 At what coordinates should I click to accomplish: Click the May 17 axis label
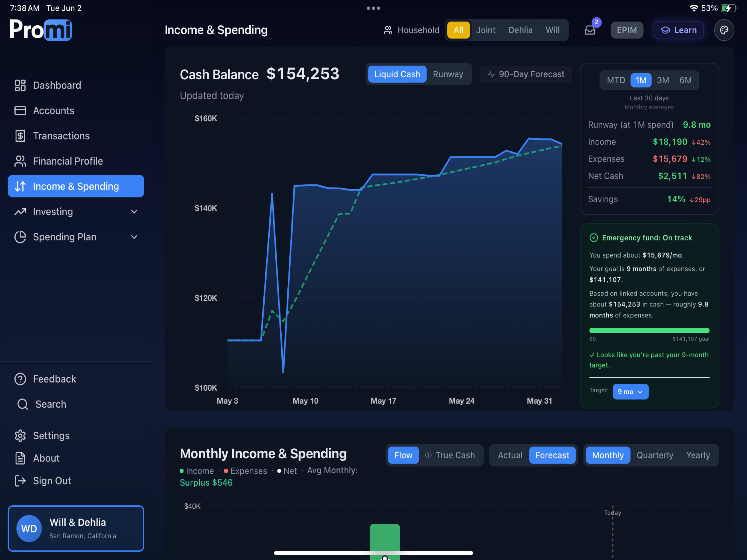pos(383,401)
